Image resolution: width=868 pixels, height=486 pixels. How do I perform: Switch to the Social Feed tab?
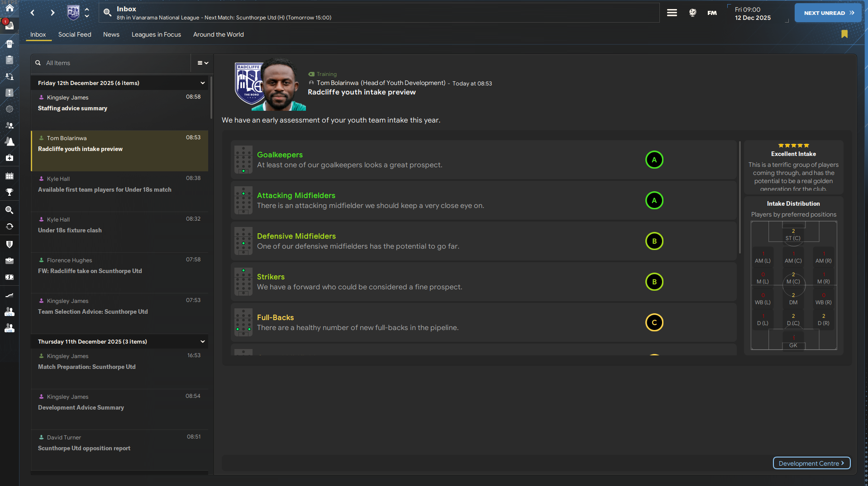[75, 34]
